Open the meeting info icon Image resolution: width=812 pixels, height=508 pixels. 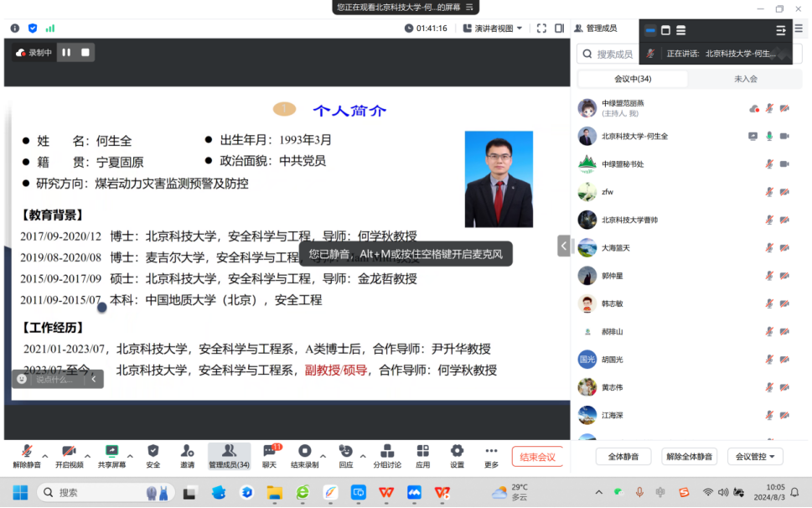(x=14, y=29)
